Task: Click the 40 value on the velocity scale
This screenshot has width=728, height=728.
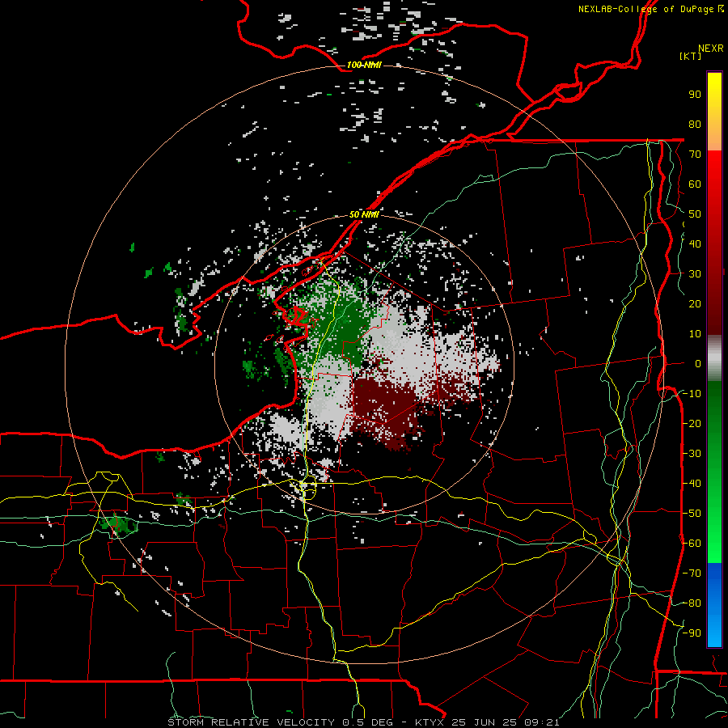Action: (x=695, y=244)
